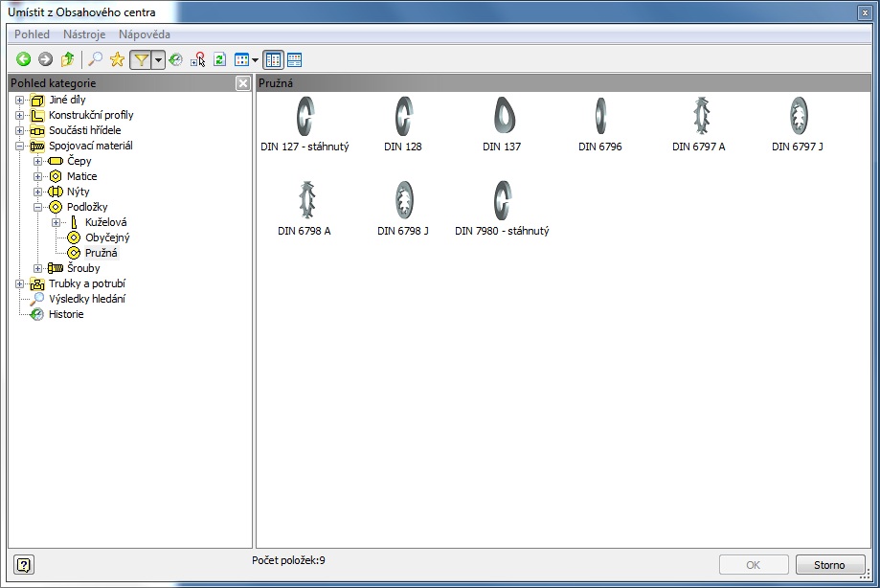Open the Nástroje menu

pyautogui.click(x=83, y=34)
